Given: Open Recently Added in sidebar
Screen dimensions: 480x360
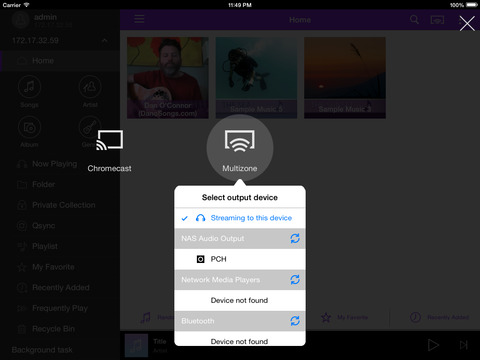Looking at the screenshot, I should pos(60,287).
